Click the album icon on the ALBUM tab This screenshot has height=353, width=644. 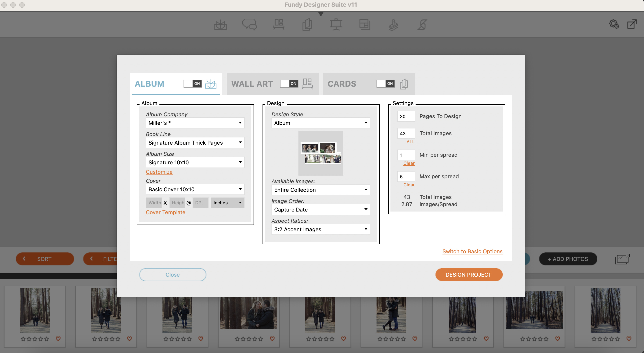(x=211, y=84)
